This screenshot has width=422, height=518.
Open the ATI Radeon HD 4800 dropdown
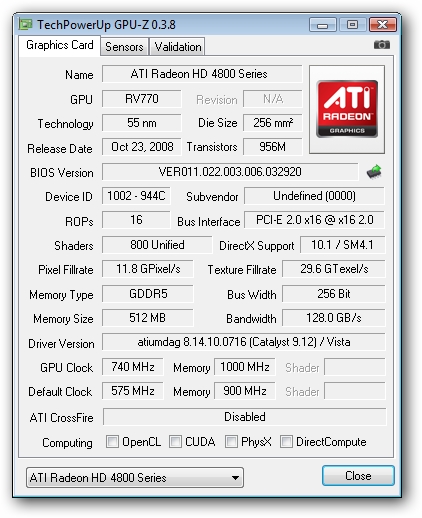(135, 478)
